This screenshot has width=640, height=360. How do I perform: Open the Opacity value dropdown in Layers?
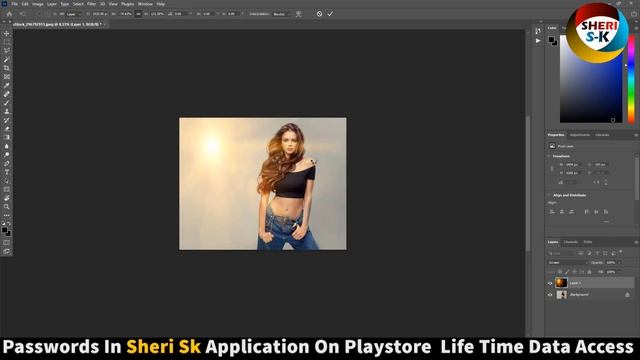click(x=620, y=262)
